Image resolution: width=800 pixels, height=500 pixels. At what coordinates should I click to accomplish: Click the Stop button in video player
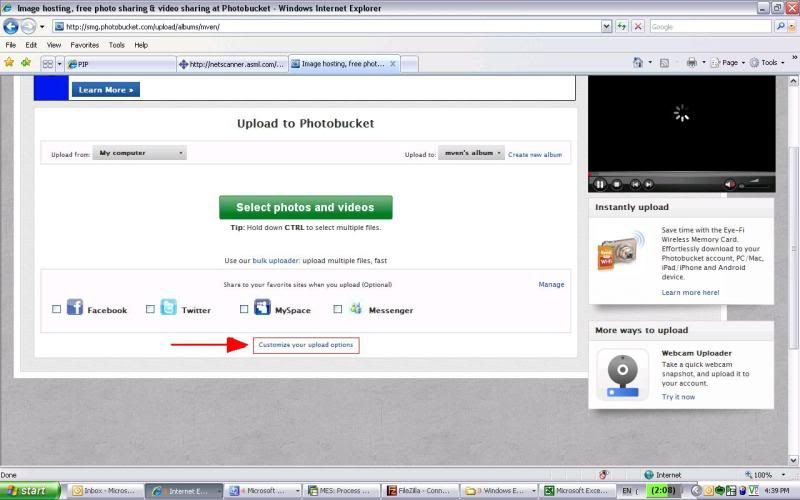(x=617, y=184)
